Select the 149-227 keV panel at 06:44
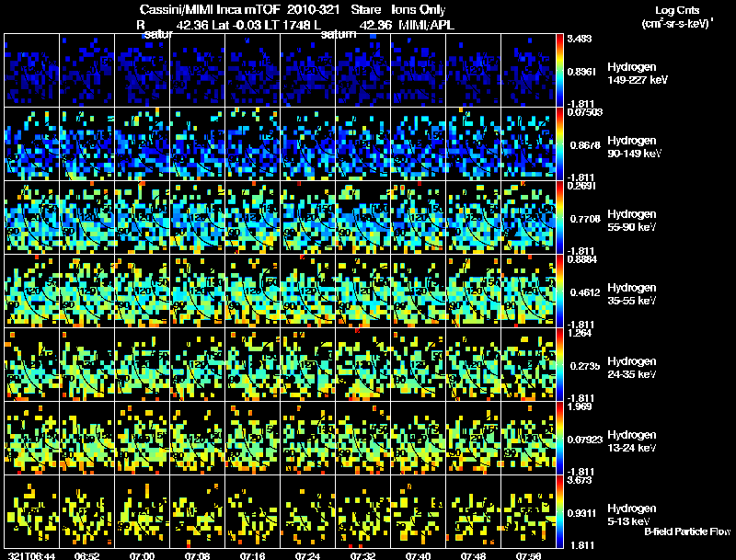736x560 pixels. pyautogui.click(x=32, y=71)
